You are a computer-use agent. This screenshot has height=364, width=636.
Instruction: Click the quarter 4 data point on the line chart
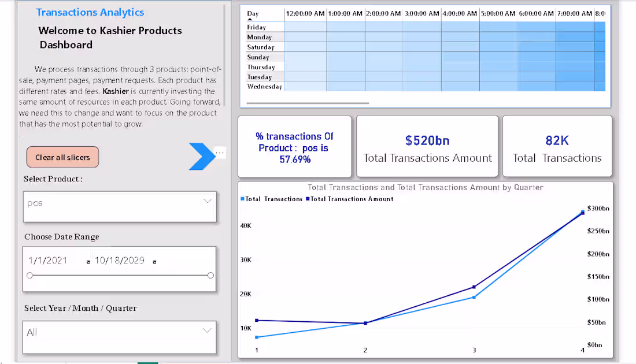point(583,211)
